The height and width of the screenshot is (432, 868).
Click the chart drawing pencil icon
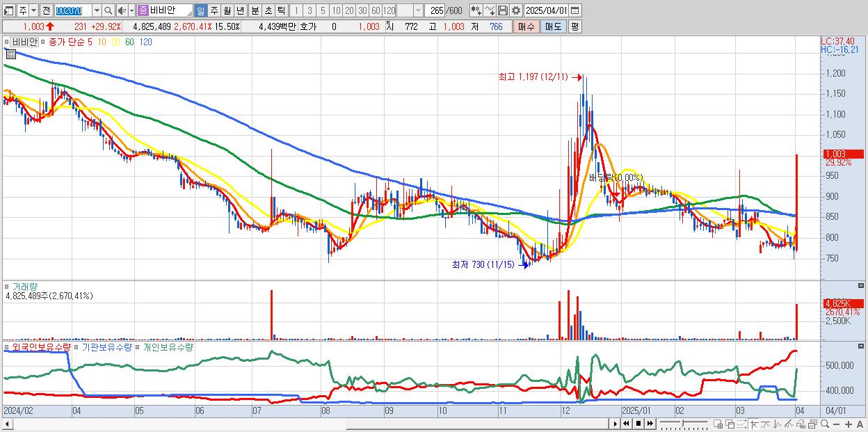point(789,424)
